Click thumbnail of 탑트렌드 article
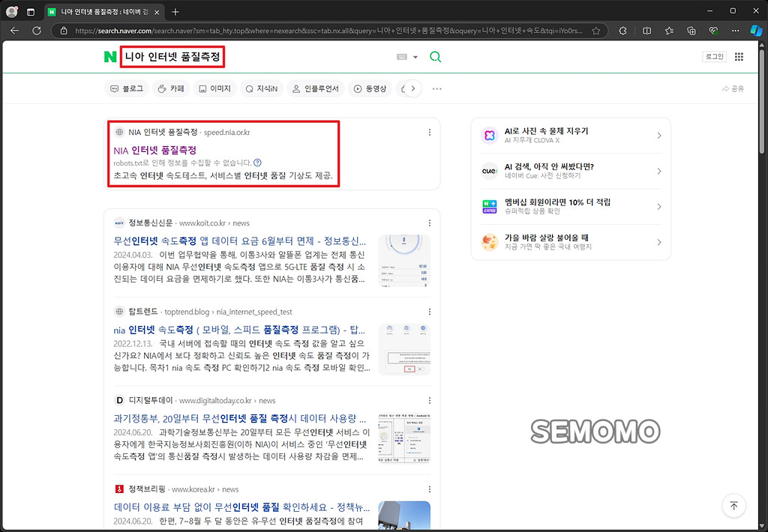This screenshot has height=532, width=768. (x=404, y=349)
